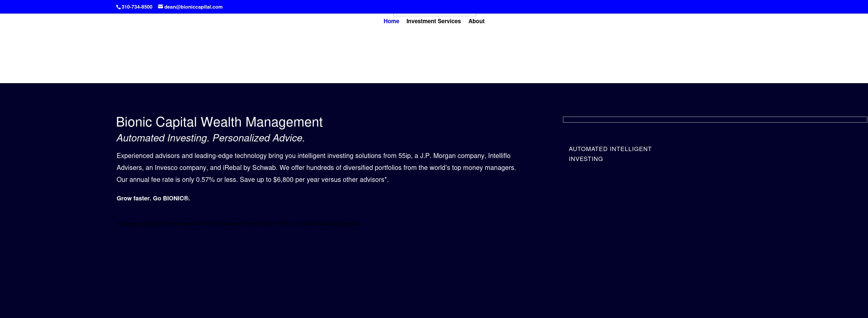The image size is (868, 318).
Task: Click "Automated Investing. Personalized Advice." subtitle
Action: 211,138
